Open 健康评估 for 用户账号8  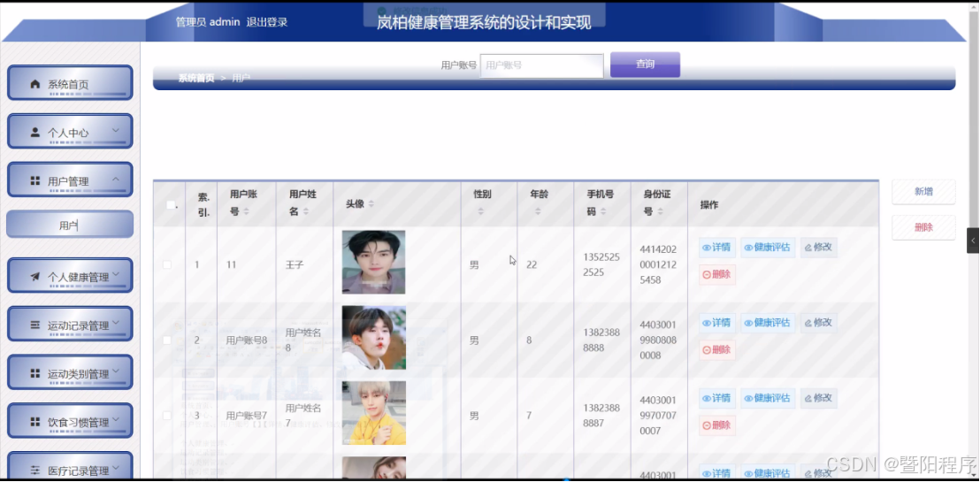[x=768, y=323]
